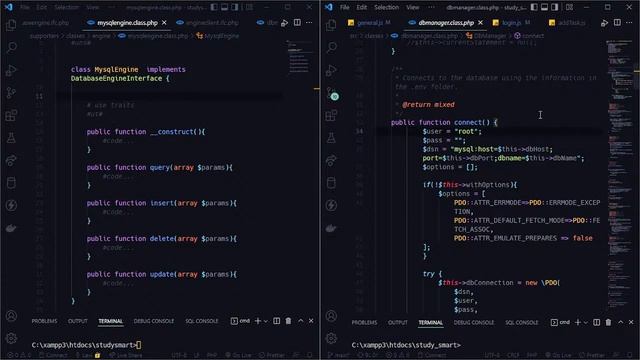Viewport: 640px width, 360px height.
Task: Open more editor actions in right window
Action: 629,22
